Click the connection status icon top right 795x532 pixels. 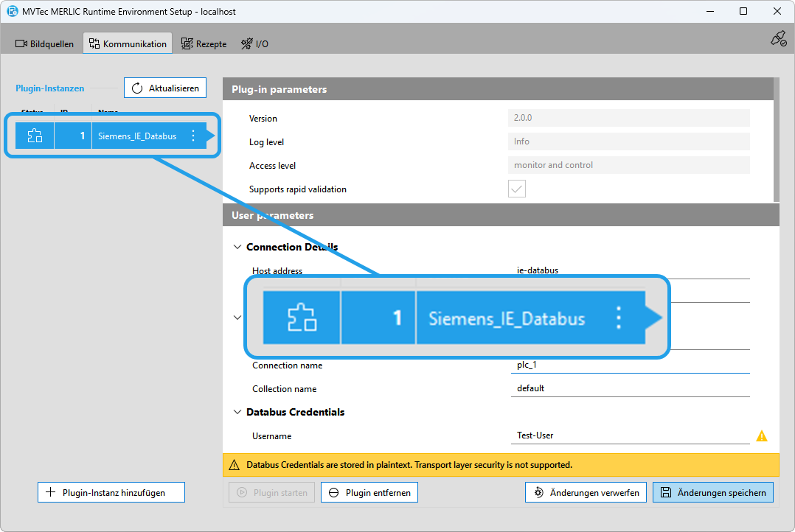778,39
